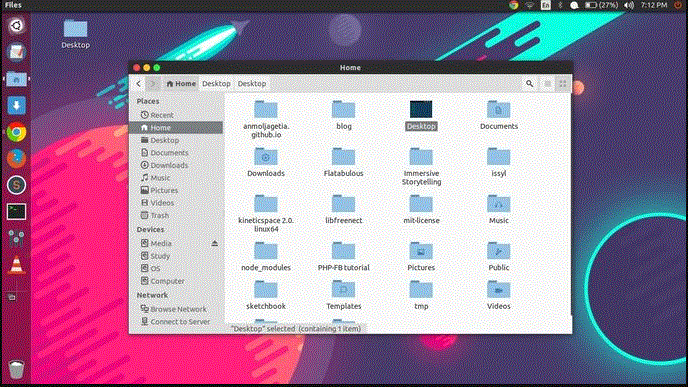Open the Trash bin in the dock
Image resolution: width=688 pixels, height=387 pixels.
pos(16,369)
